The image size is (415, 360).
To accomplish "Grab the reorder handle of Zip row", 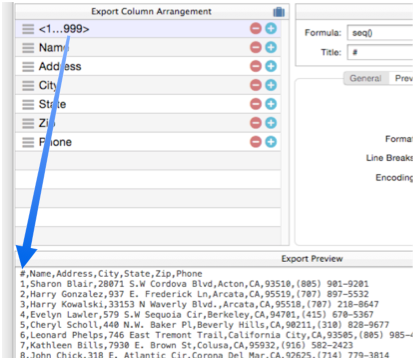I will point(28,123).
